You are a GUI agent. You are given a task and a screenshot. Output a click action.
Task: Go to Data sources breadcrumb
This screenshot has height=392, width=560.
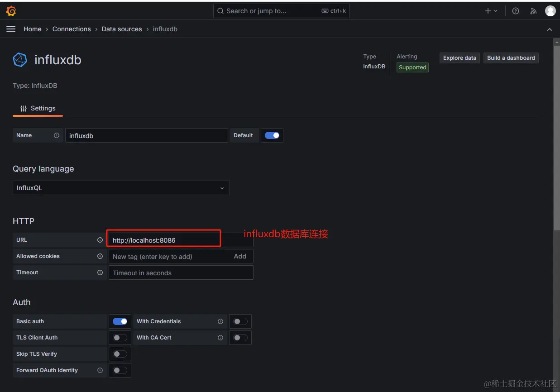(x=122, y=29)
